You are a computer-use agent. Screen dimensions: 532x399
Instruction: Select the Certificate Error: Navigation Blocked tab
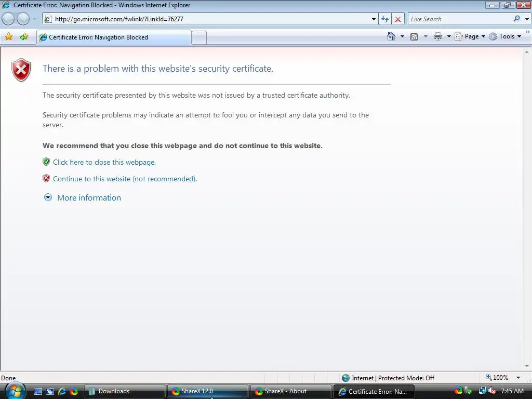tap(114, 37)
